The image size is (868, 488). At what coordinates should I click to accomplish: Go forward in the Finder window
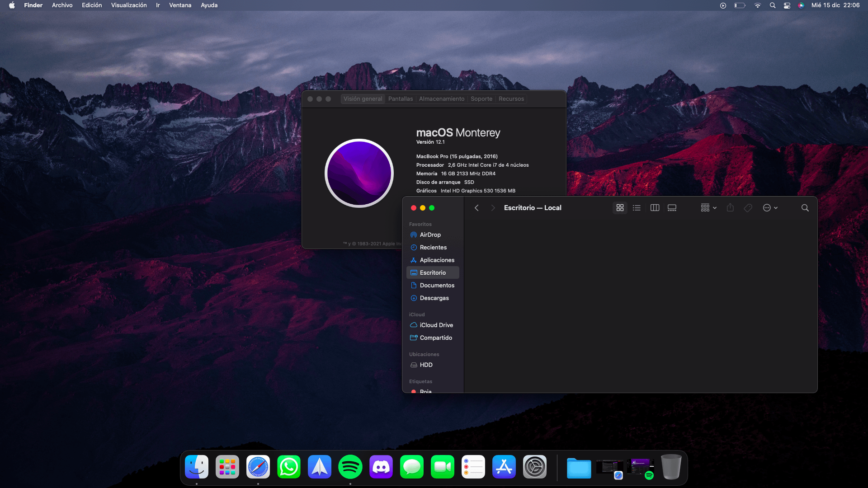(493, 208)
